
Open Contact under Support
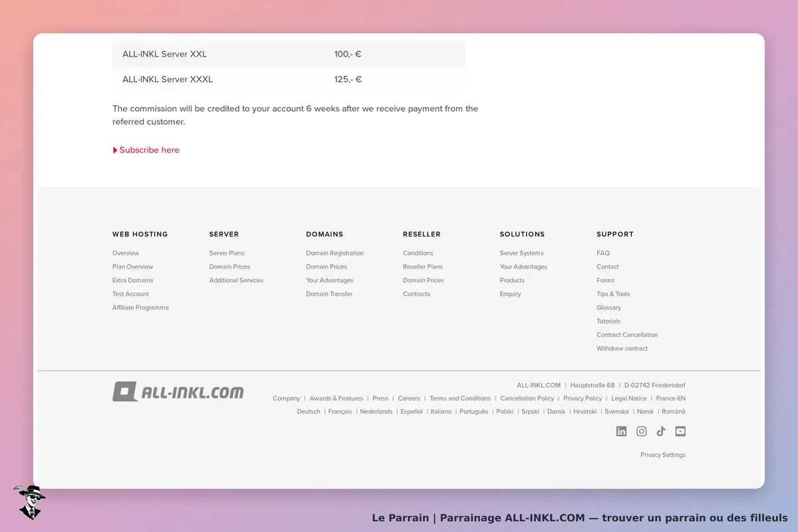608,267
